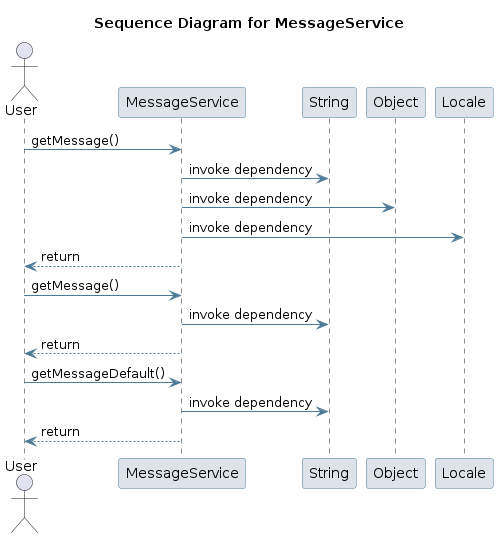The height and width of the screenshot is (538, 498).
Task: Select the bottom MessageService participant box
Action: click(x=182, y=473)
